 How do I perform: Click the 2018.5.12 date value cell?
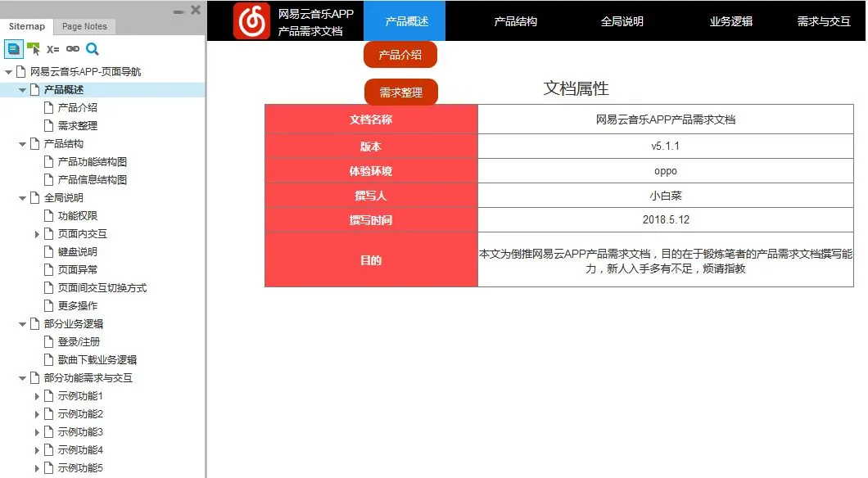666,219
